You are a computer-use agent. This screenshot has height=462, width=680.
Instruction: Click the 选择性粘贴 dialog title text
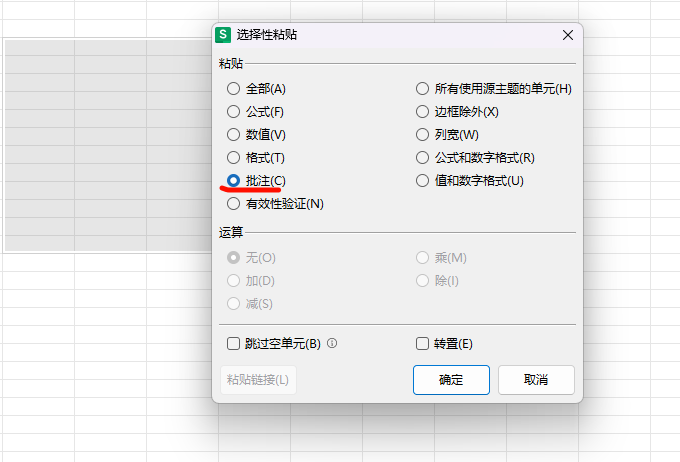click(x=268, y=35)
